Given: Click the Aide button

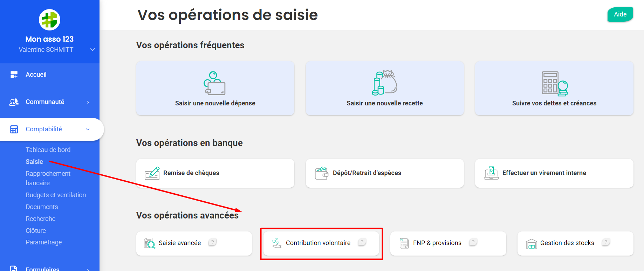Looking at the screenshot, I should (x=620, y=14).
